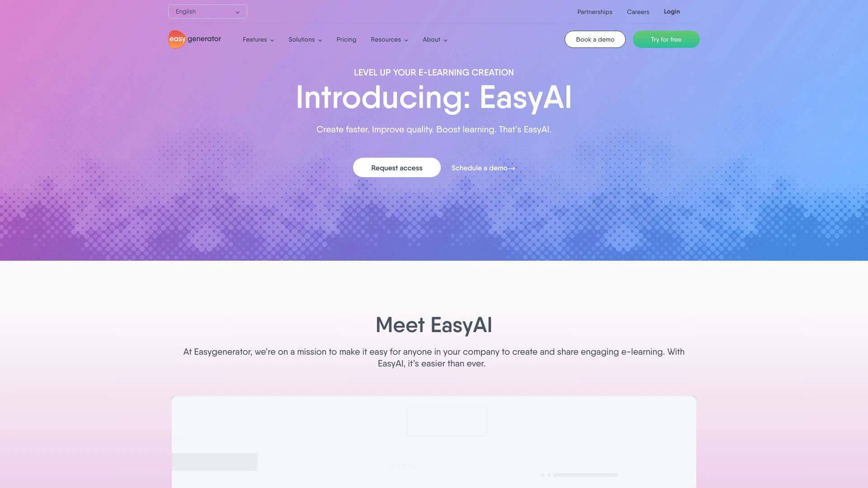Click the Careers navigation link
This screenshot has height=488, width=868.
(638, 11)
